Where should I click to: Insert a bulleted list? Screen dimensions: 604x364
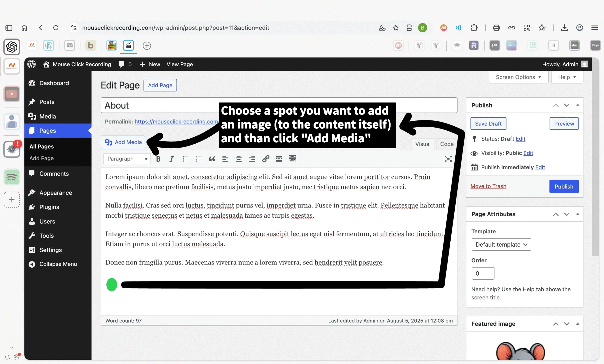pyautogui.click(x=185, y=159)
